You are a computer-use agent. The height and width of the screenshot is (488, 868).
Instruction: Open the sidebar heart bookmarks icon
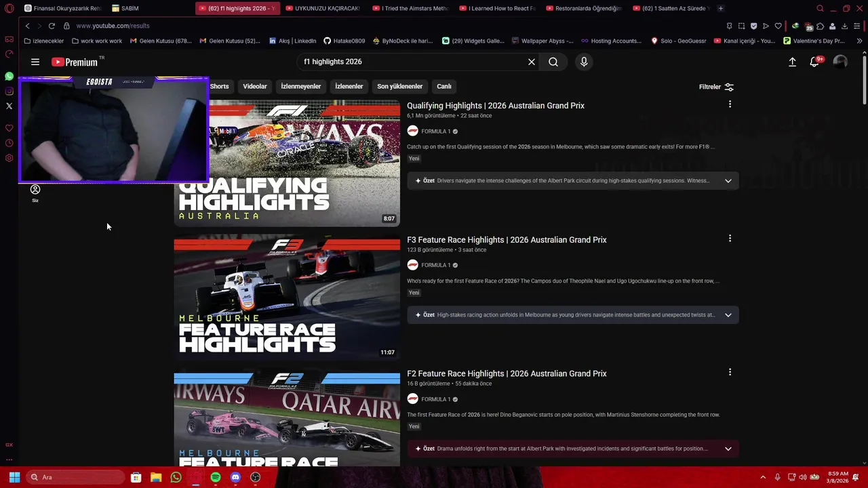(9, 128)
